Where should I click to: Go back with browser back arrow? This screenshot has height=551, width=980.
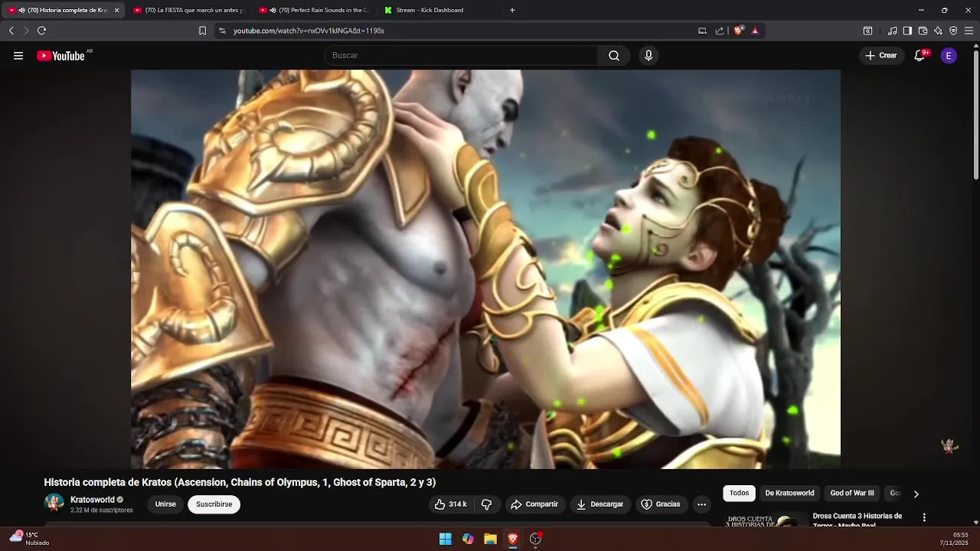(11, 31)
